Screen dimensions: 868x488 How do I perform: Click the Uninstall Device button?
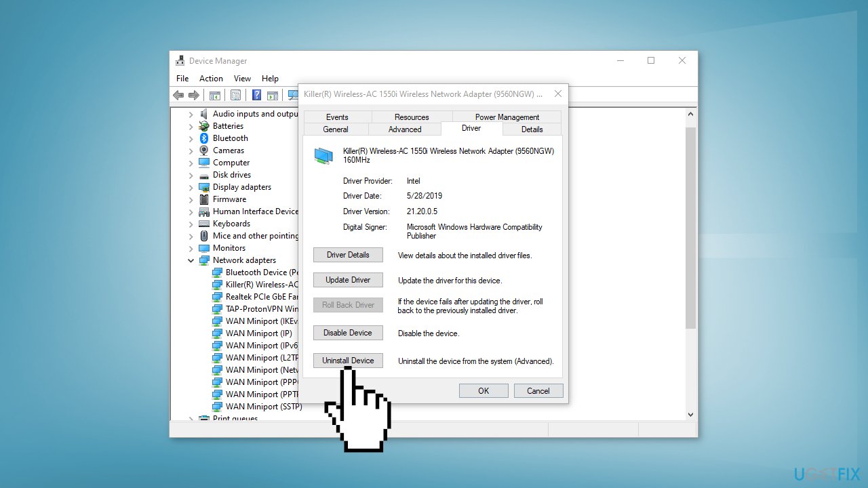click(348, 360)
